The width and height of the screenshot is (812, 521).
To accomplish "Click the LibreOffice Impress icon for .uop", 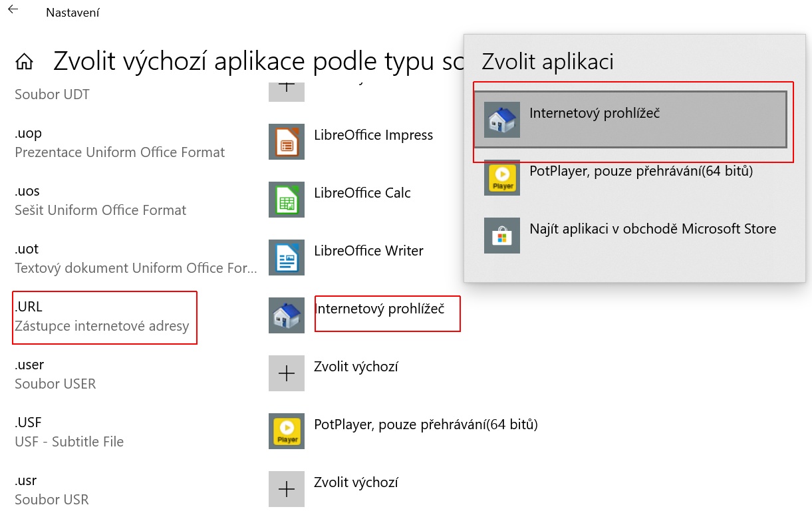I will (287, 142).
